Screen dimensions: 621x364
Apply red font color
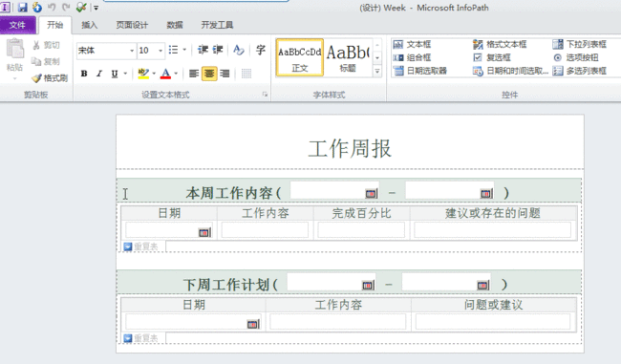click(166, 74)
